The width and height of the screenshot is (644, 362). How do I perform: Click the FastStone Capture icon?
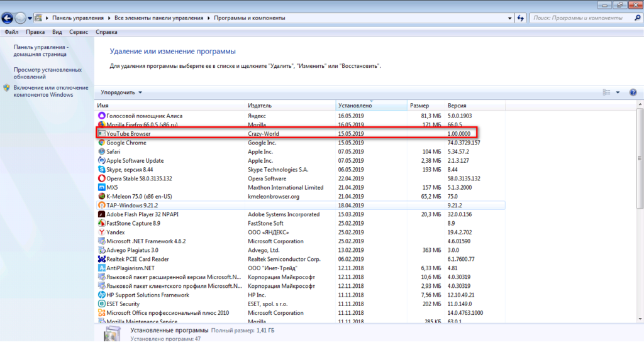click(101, 223)
